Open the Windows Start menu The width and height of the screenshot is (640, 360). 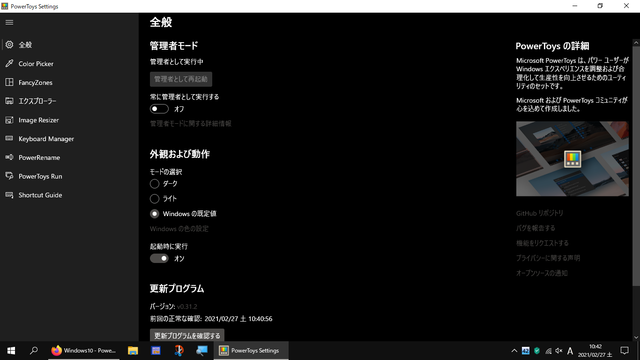[x=11, y=351]
